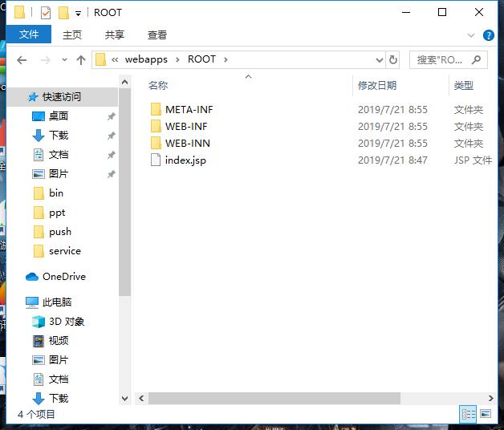Go back with the left arrow
Viewport: 504px width, 430px height.
(x=22, y=60)
